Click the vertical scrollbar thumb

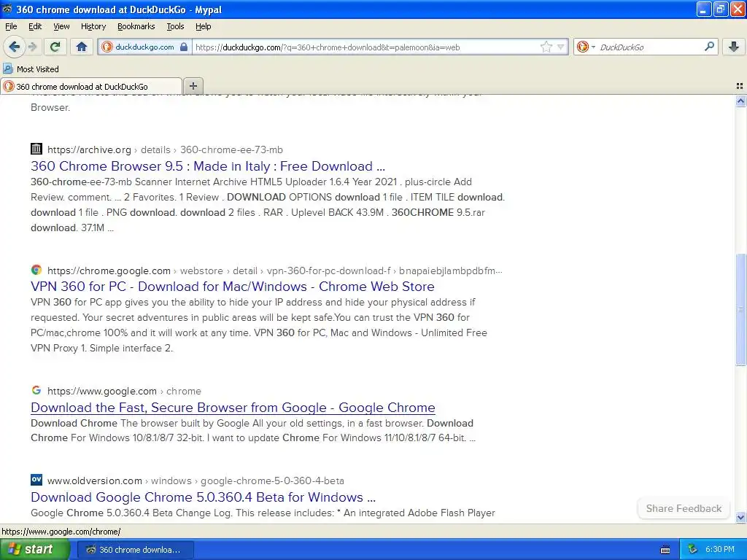point(740,310)
